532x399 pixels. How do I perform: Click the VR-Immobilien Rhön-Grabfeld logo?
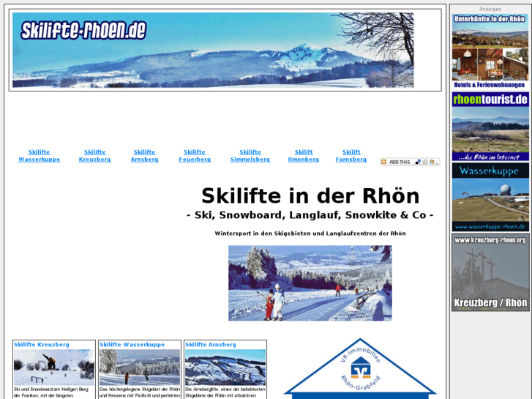click(x=360, y=368)
